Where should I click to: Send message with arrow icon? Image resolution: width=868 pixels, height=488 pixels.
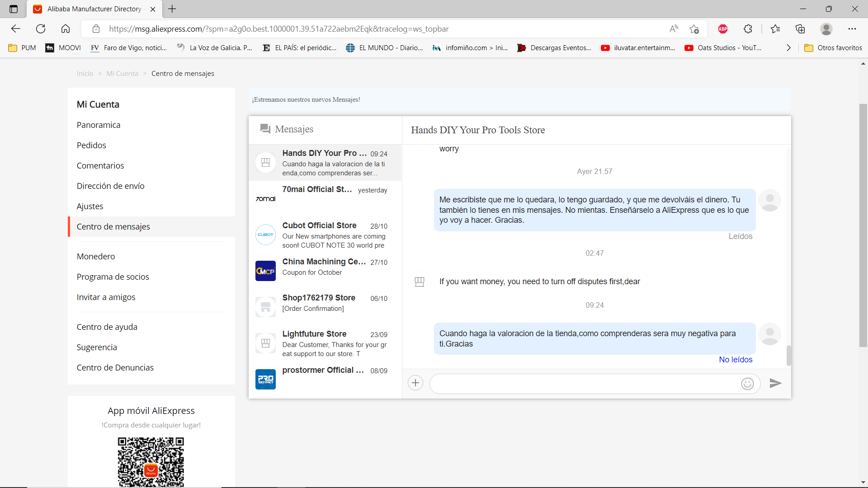[776, 383]
